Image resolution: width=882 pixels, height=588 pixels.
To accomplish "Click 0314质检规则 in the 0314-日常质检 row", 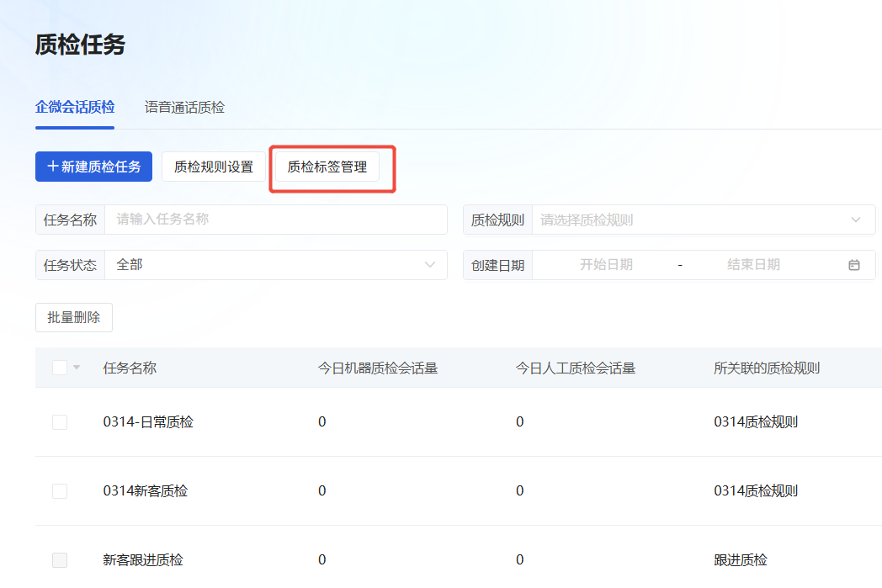I will [756, 422].
